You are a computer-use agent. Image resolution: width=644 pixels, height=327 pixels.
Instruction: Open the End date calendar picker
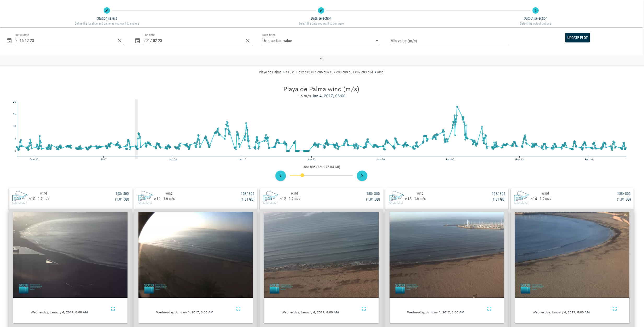coord(138,40)
